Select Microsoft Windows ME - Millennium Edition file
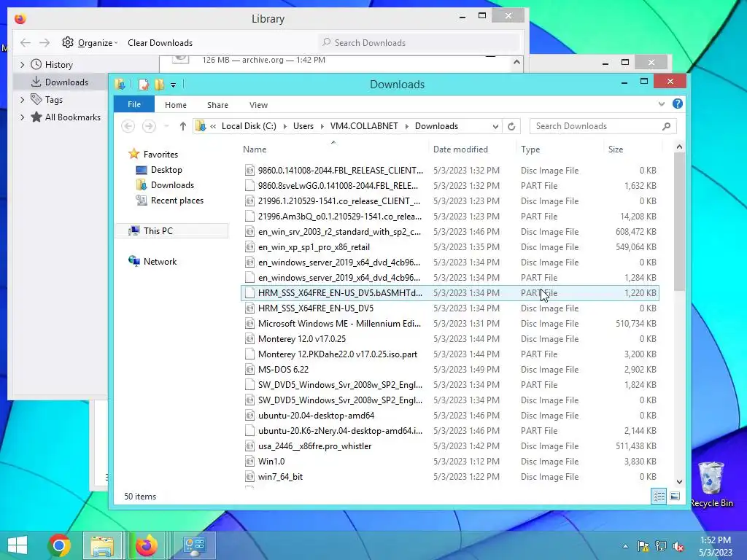Viewport: 747px width, 560px height. [x=339, y=324]
